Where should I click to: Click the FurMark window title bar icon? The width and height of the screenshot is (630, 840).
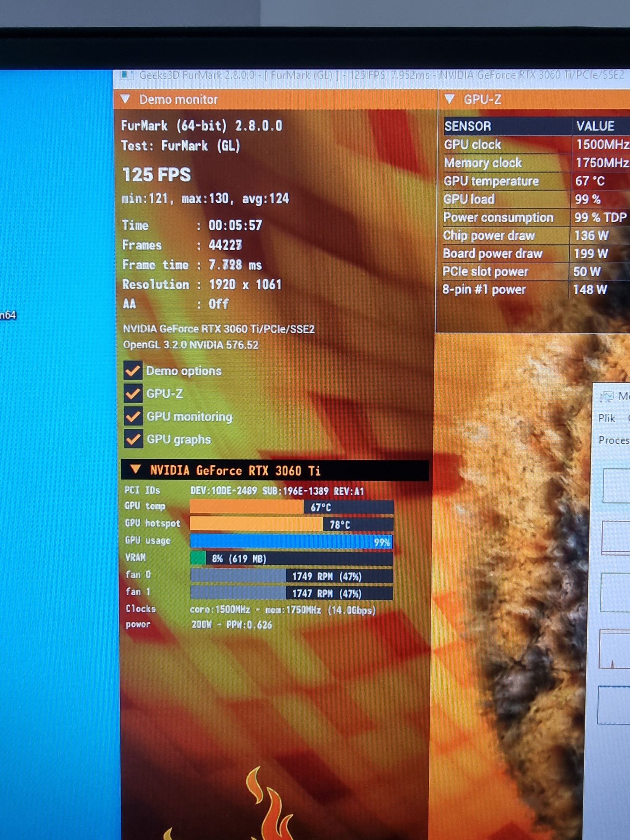[126, 76]
